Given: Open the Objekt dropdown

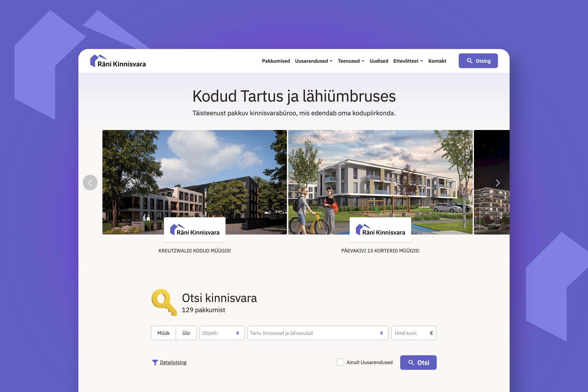Looking at the screenshot, I should pyautogui.click(x=222, y=333).
